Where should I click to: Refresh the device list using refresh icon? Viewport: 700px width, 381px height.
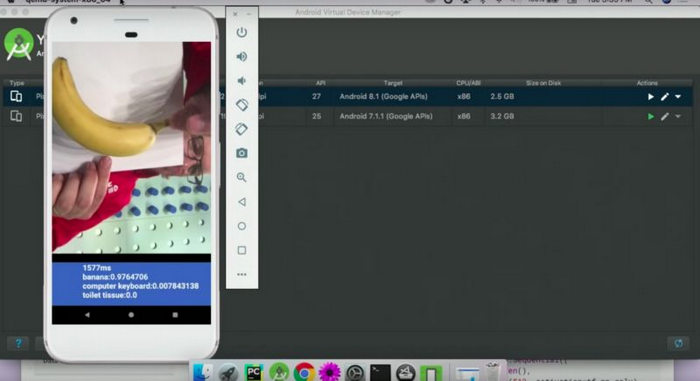coord(678,343)
